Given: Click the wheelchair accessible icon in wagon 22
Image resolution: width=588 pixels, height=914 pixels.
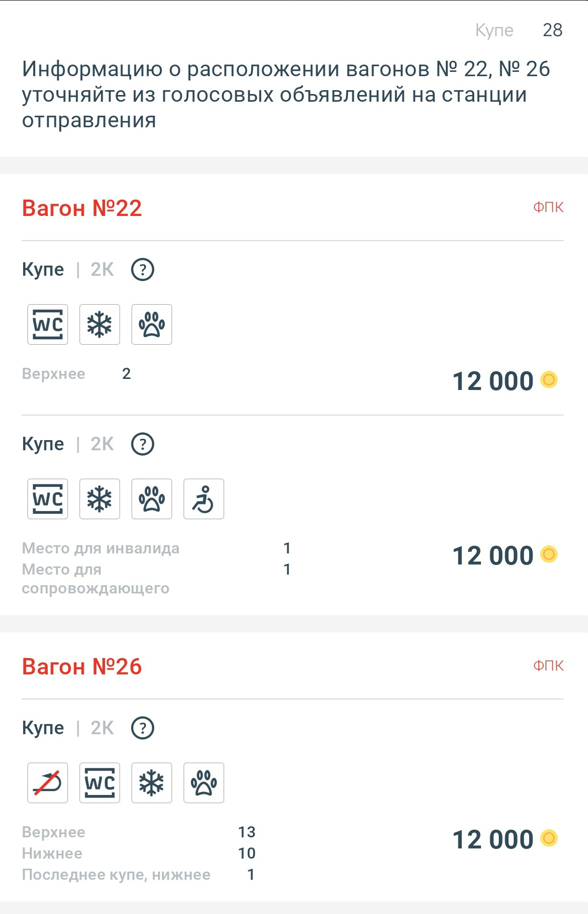Looking at the screenshot, I should coord(204,499).
